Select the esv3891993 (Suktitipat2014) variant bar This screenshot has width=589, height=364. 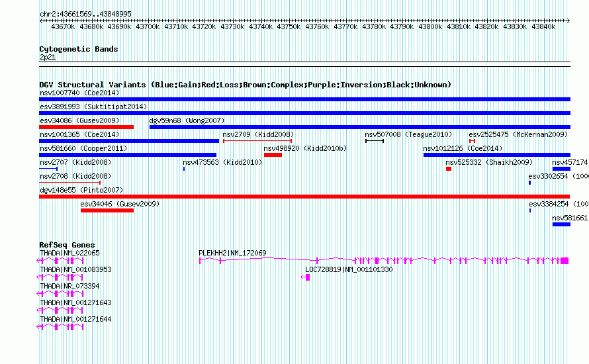[304, 113]
